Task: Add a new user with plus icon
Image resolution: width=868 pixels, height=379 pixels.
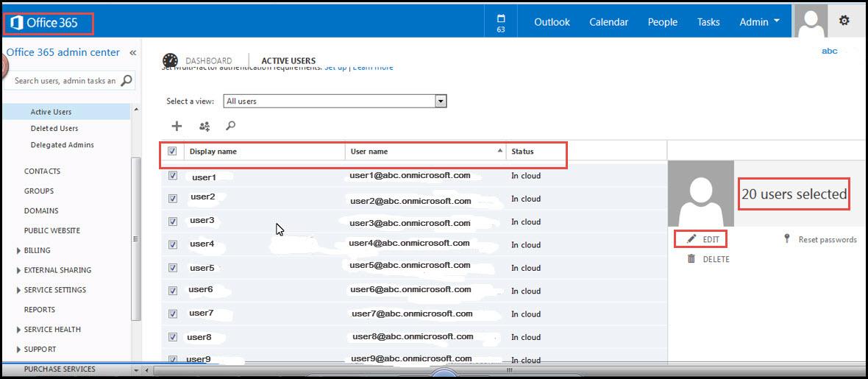Action: pos(177,127)
